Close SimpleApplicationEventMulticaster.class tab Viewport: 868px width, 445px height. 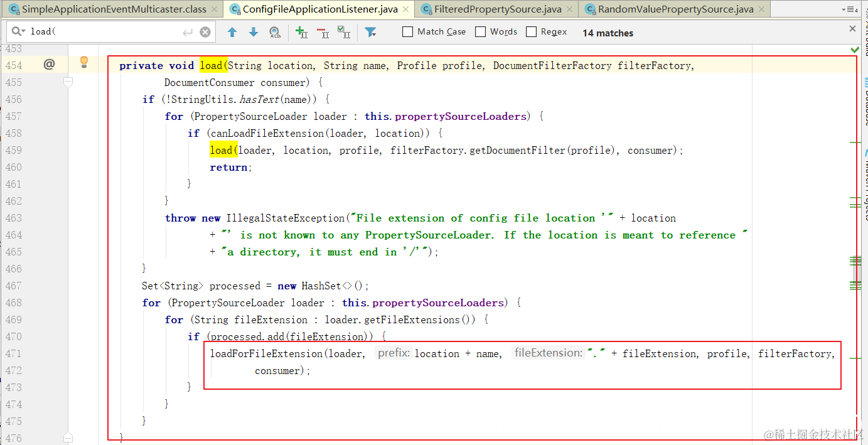(x=215, y=9)
